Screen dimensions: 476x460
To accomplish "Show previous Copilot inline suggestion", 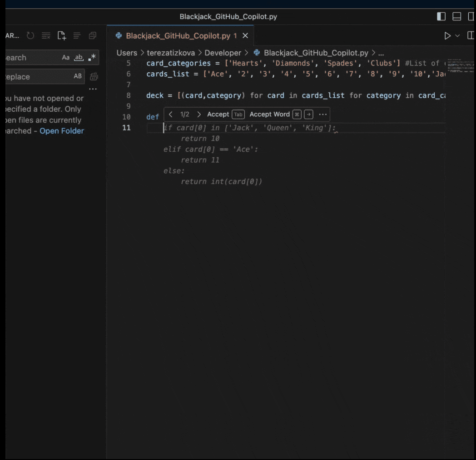I will [171, 115].
